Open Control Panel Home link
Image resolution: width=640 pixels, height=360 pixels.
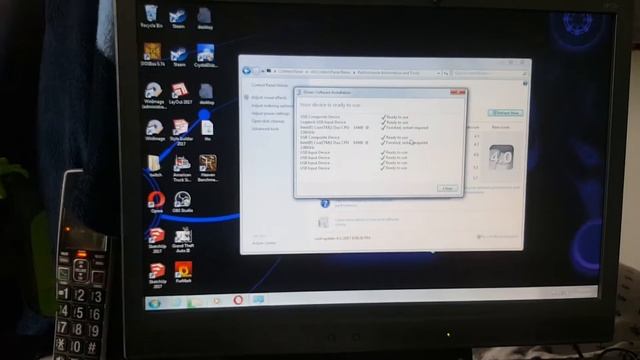[269, 85]
